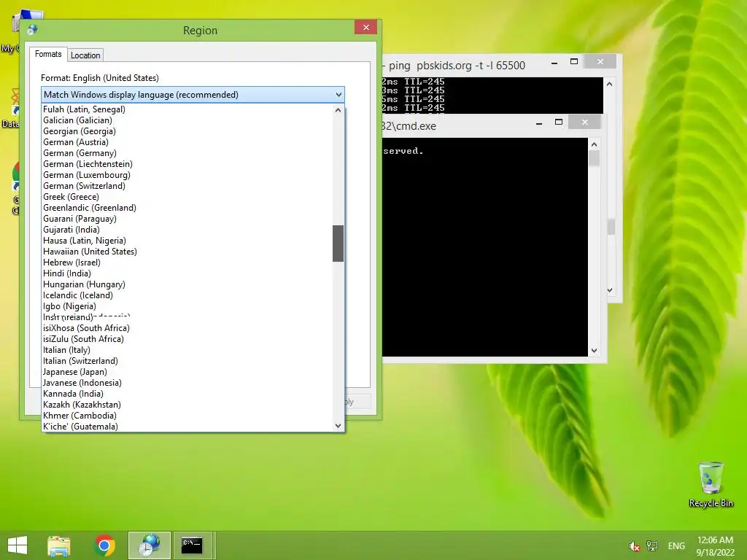Select Gujarati (India)

187,230
